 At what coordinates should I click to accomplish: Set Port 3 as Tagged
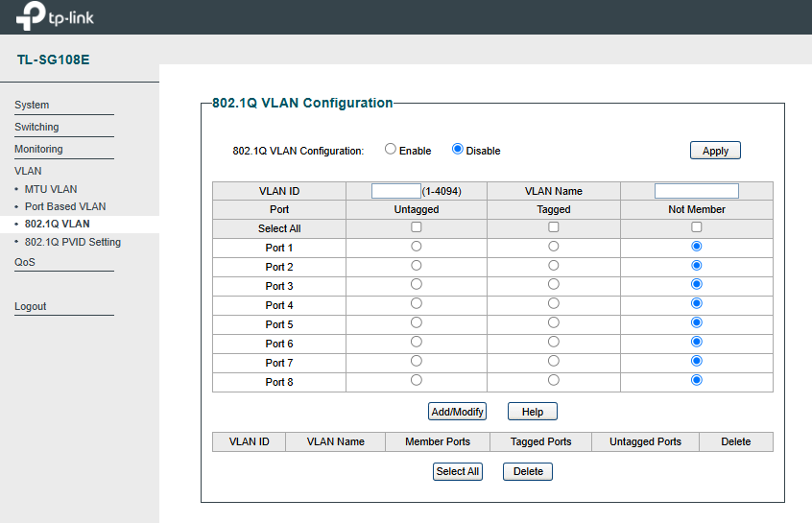click(x=554, y=284)
